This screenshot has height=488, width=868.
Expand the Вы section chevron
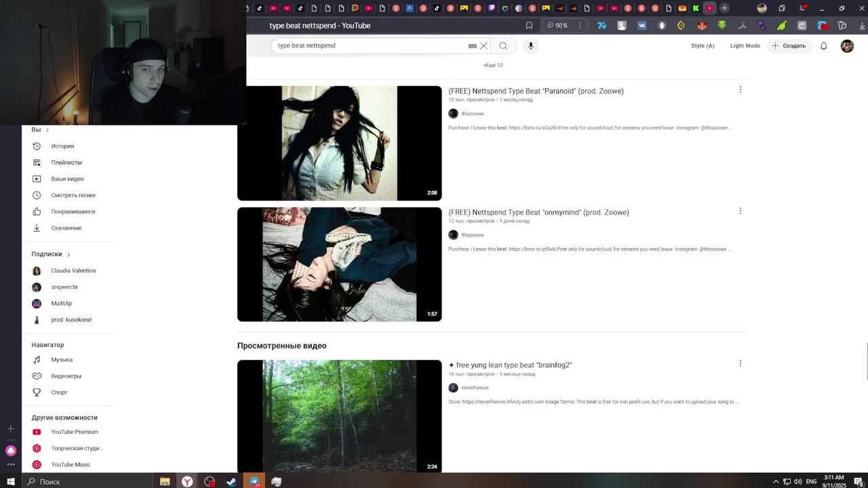(x=47, y=130)
